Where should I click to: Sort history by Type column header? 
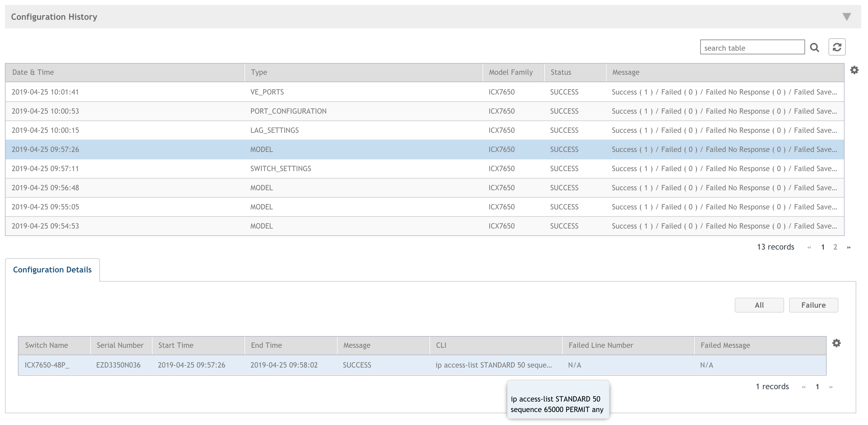tap(259, 72)
